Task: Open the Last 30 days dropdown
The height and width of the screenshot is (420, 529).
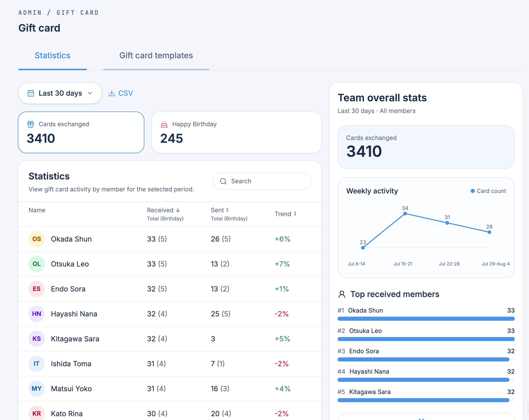Action: tap(60, 93)
